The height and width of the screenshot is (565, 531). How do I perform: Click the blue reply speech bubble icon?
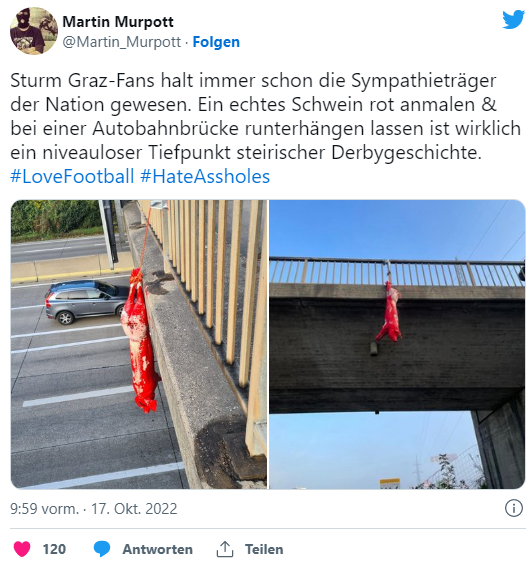click(x=102, y=549)
